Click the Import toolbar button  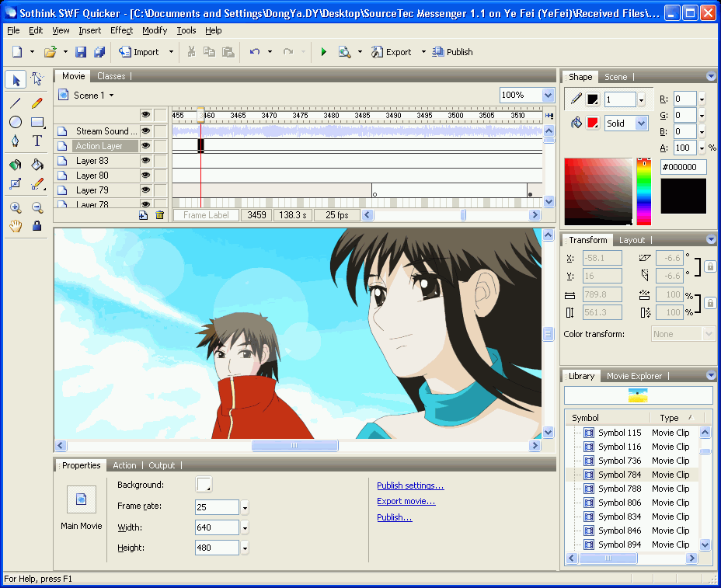(x=139, y=52)
